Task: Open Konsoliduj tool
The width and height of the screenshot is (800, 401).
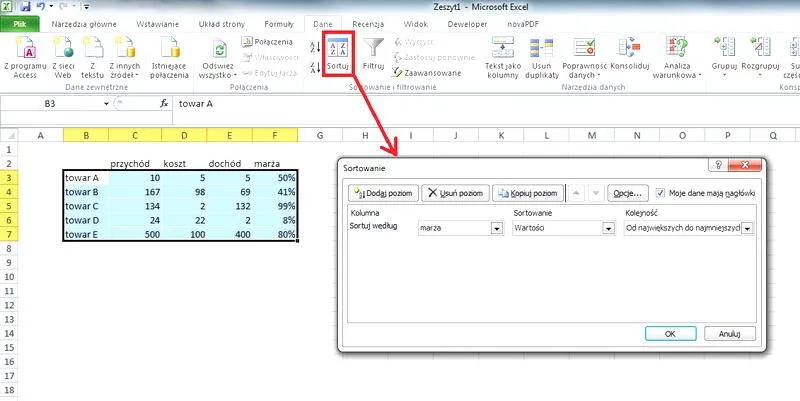Action: tap(632, 52)
